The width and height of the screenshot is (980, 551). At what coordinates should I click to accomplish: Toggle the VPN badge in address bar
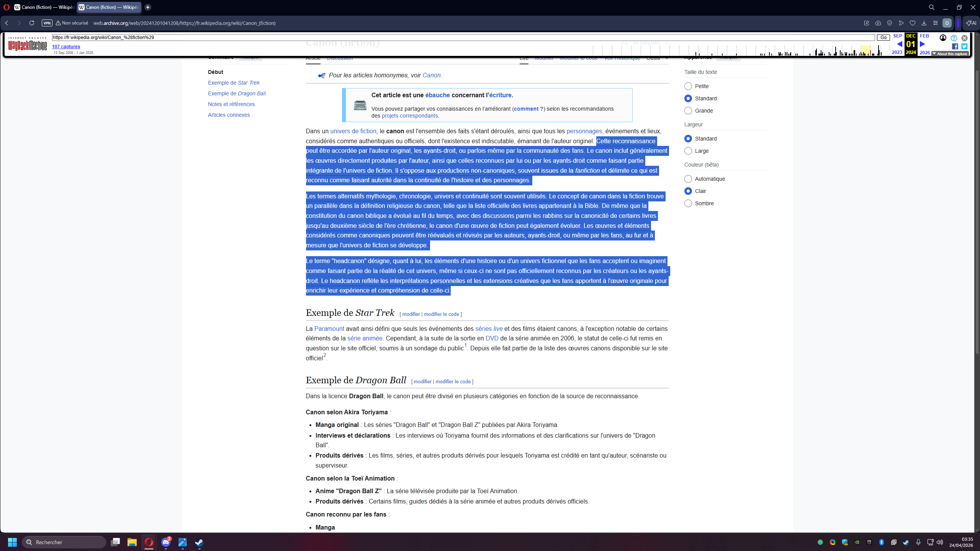pos(47,23)
